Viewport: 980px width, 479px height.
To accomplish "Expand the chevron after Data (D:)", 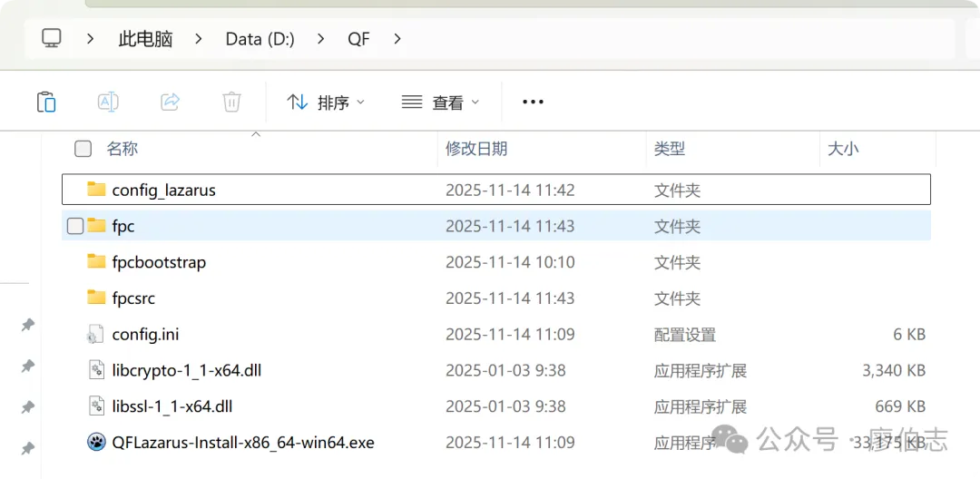I will [x=321, y=39].
